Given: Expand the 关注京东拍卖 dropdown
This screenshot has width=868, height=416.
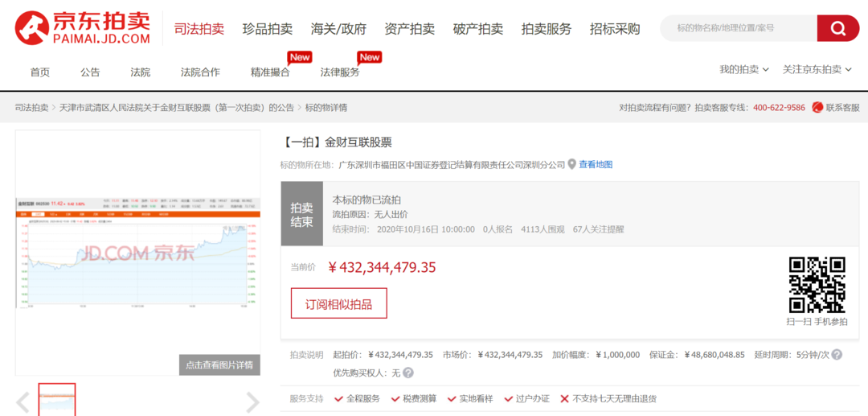Looking at the screenshot, I should (817, 70).
